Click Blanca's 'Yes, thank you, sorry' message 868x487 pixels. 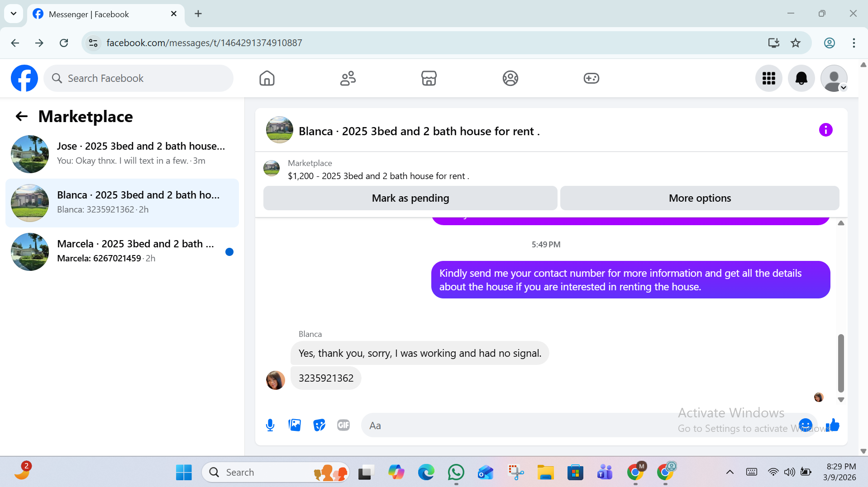420,353
